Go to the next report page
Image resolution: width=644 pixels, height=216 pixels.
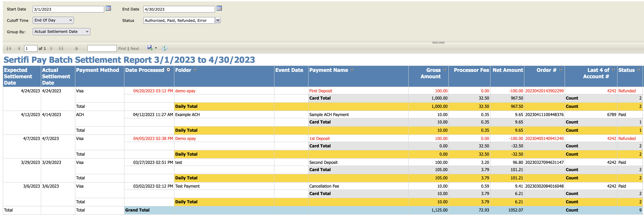52,48
